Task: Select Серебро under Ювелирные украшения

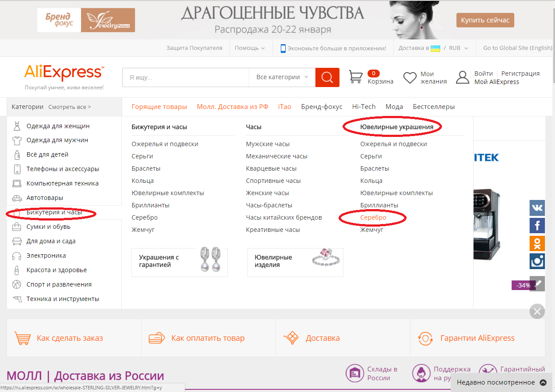Action: click(373, 217)
